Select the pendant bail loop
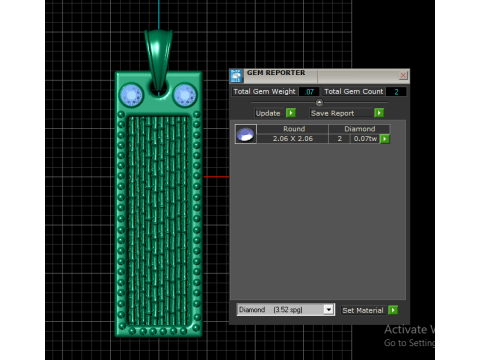Image resolution: width=480 pixels, height=360 pixels. [x=158, y=60]
